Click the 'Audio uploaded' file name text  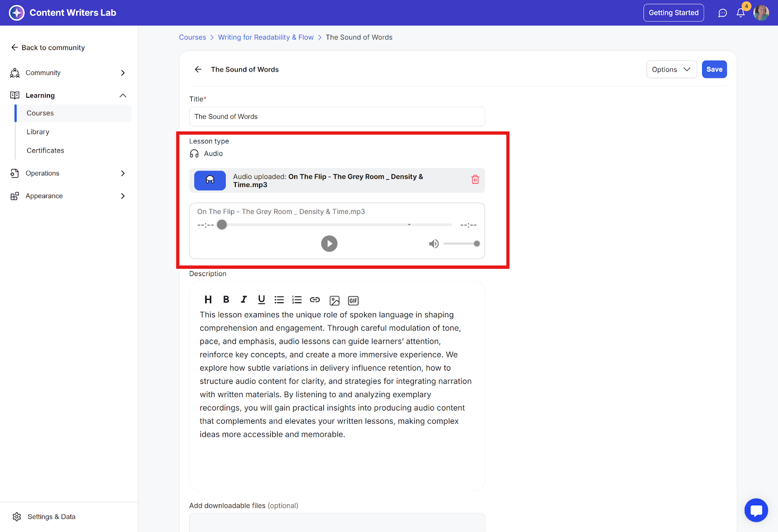coord(328,181)
